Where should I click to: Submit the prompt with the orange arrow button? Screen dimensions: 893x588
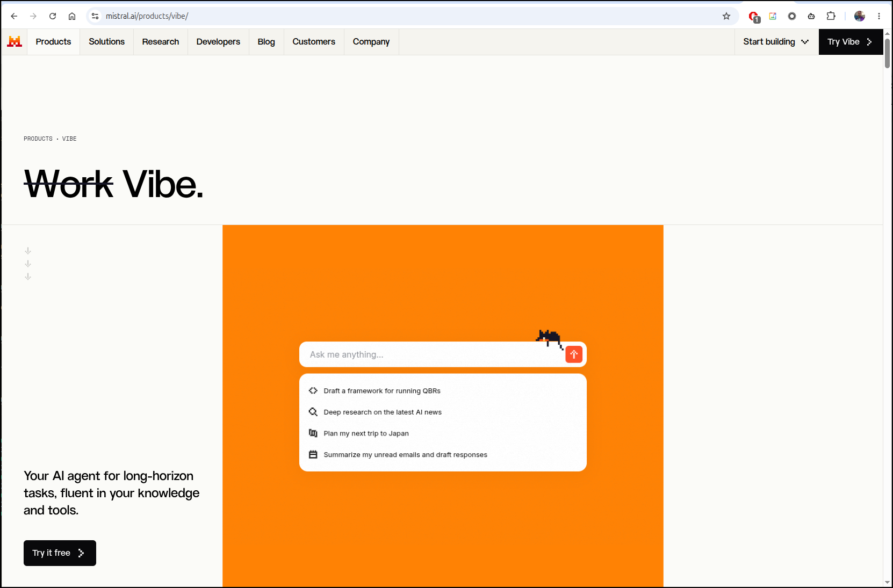[x=574, y=354]
